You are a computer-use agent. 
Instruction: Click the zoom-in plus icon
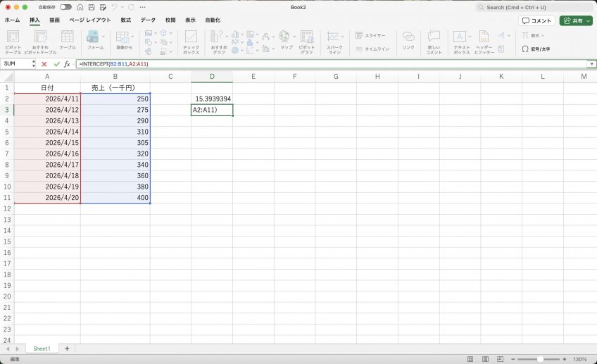pyautogui.click(x=564, y=359)
